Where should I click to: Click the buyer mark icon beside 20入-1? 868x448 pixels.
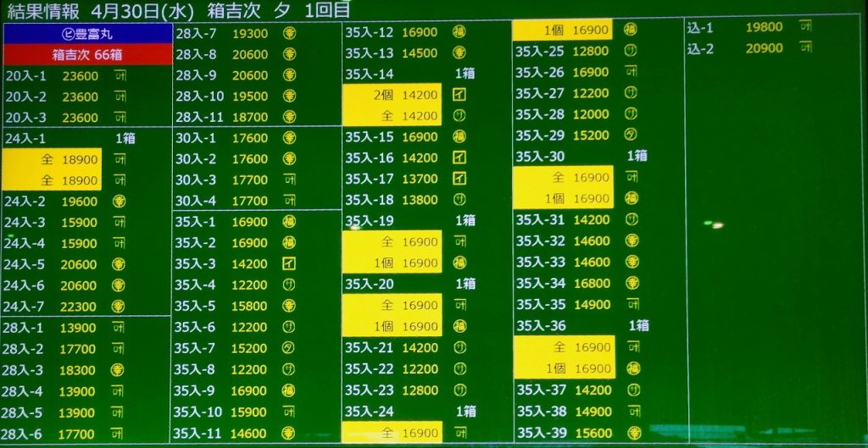pyautogui.click(x=119, y=75)
